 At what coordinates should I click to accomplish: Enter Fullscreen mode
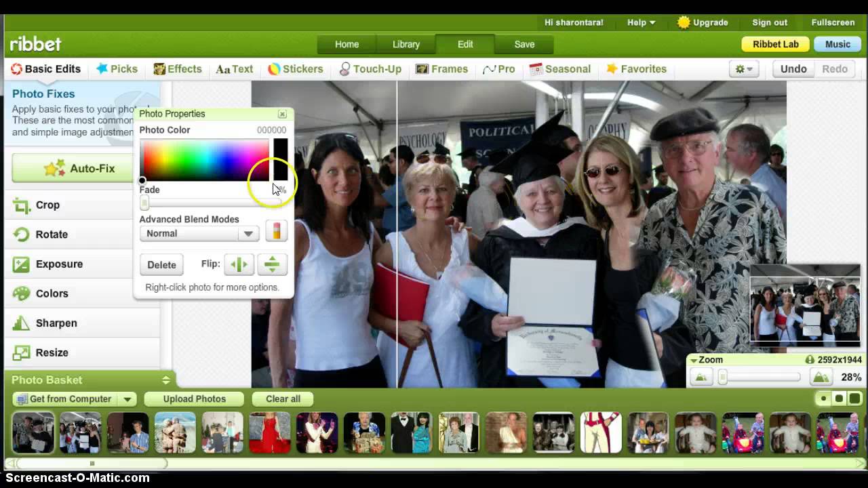click(x=833, y=22)
